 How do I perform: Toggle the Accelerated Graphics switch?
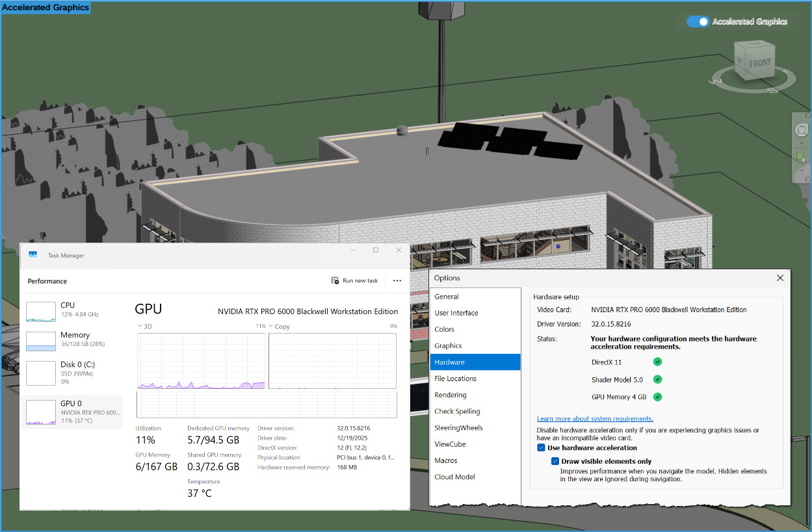(698, 21)
